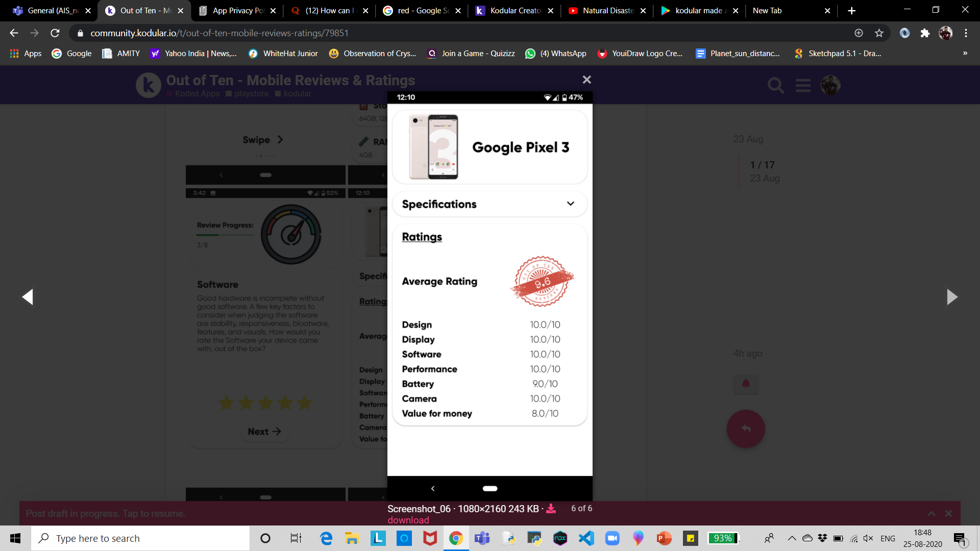Viewport: 980px width, 551px height.
Task: Switch to Kodular Creator tab
Action: (514, 10)
